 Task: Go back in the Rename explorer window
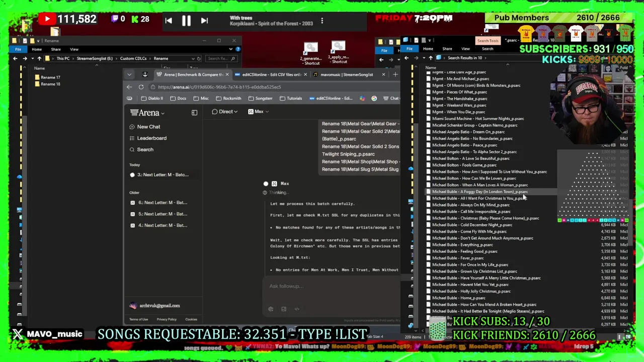click(x=15, y=58)
